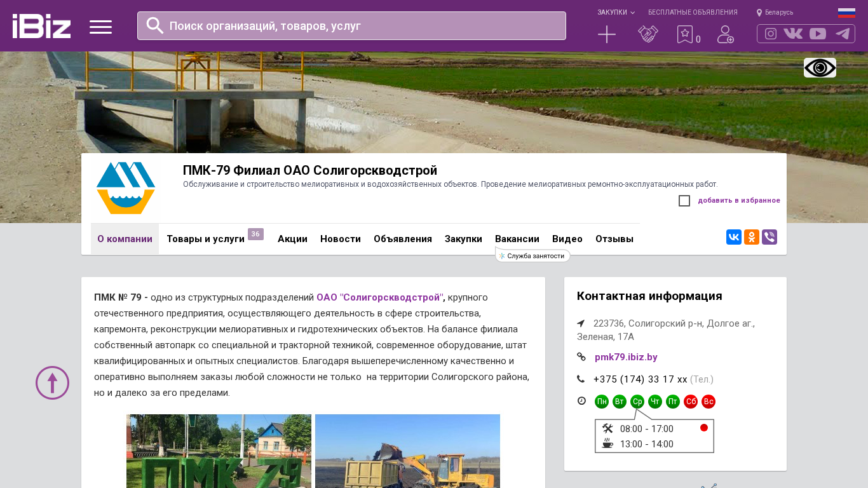Check the add to favorites checkbox
The width and height of the screenshot is (868, 488).
tap(684, 201)
